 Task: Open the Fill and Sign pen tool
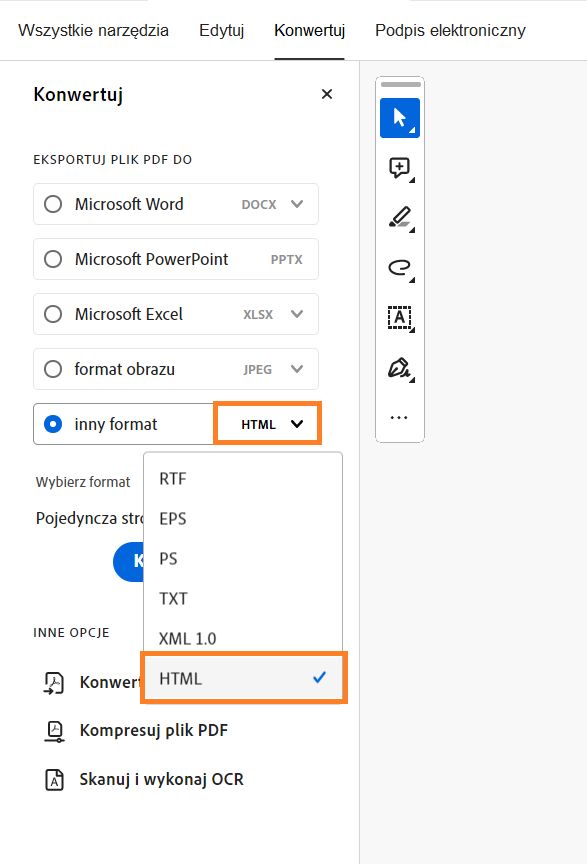(x=398, y=368)
